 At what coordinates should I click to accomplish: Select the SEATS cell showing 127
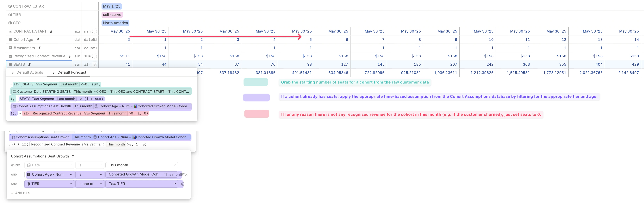pos(332,65)
